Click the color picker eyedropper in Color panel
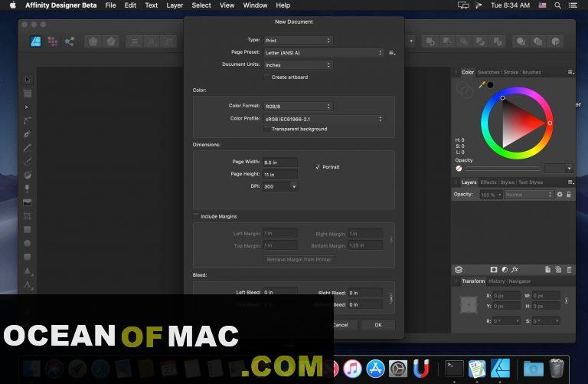Image resolution: width=588 pixels, height=384 pixels. pos(482,85)
